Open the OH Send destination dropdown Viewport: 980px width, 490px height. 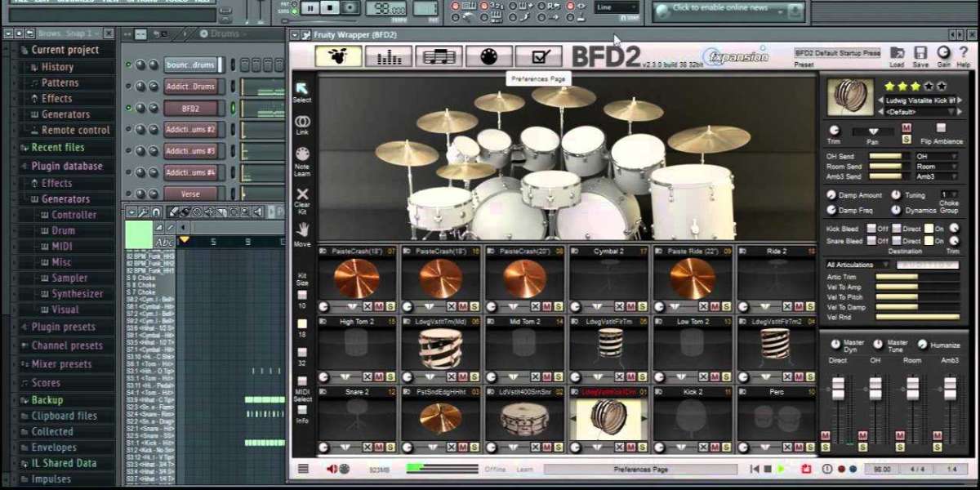click(x=935, y=156)
